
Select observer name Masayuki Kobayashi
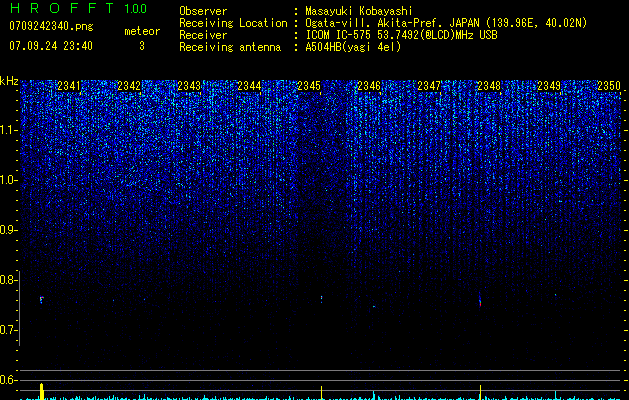(x=359, y=11)
